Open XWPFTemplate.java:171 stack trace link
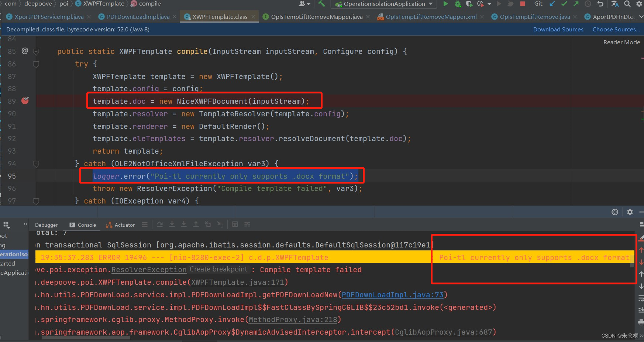 coord(238,282)
